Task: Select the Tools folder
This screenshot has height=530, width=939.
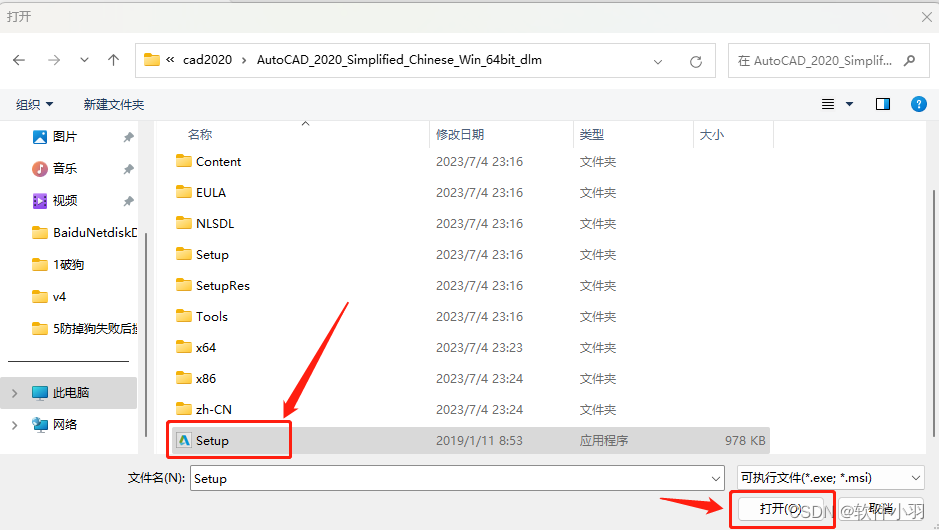Action: tap(202, 317)
